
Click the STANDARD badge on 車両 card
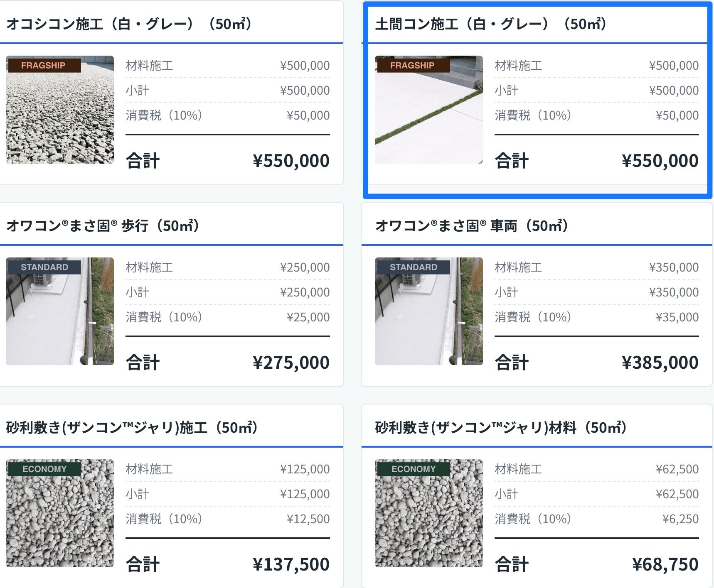[x=413, y=267]
